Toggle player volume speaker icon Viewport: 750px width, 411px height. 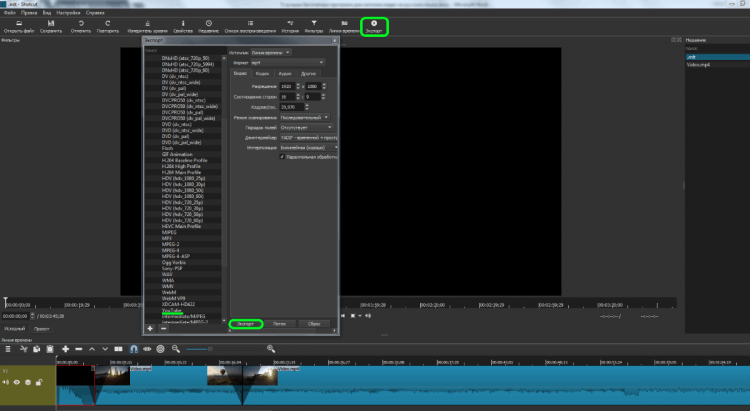point(368,316)
